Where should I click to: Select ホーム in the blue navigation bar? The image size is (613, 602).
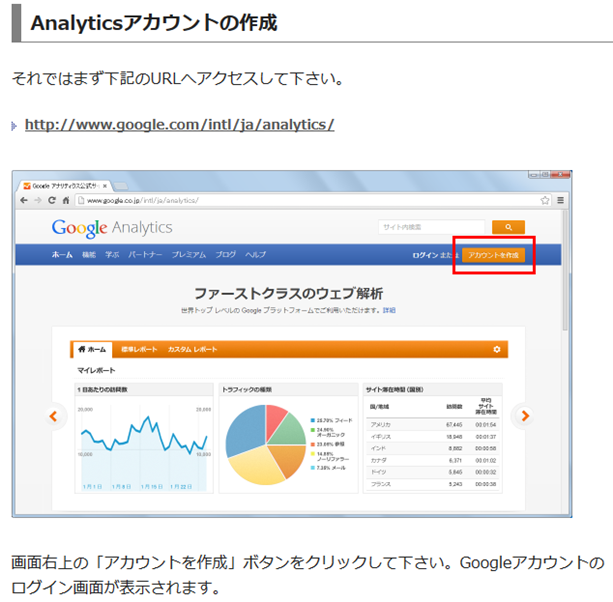click(62, 255)
